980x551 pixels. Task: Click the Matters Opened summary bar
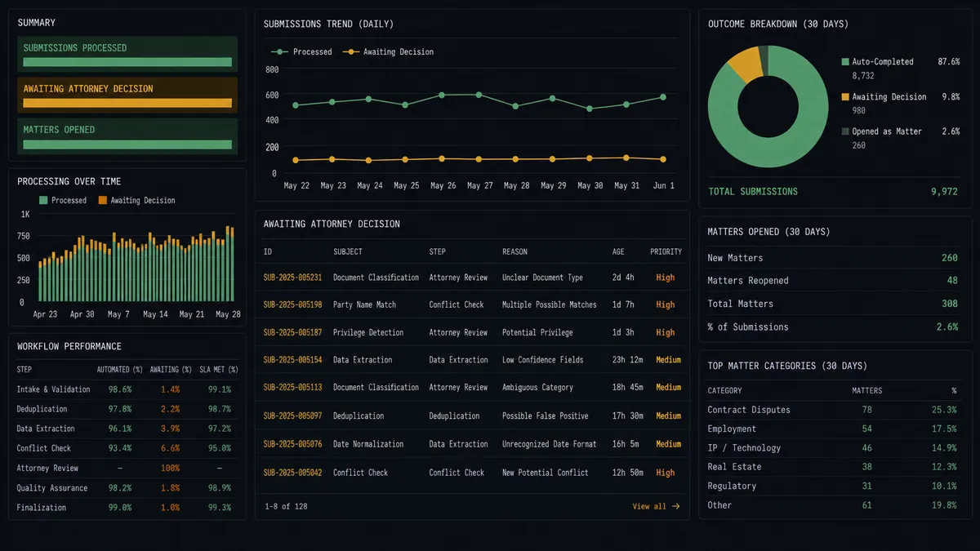click(127, 136)
